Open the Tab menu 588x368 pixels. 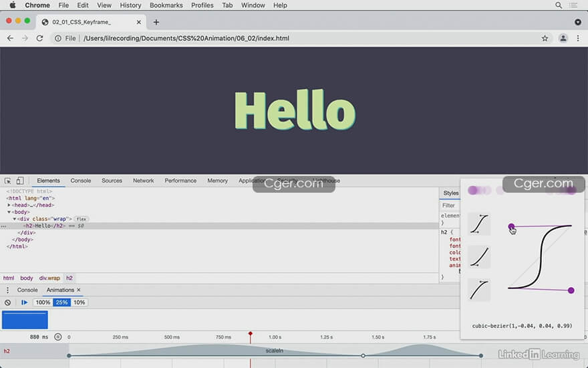click(227, 5)
